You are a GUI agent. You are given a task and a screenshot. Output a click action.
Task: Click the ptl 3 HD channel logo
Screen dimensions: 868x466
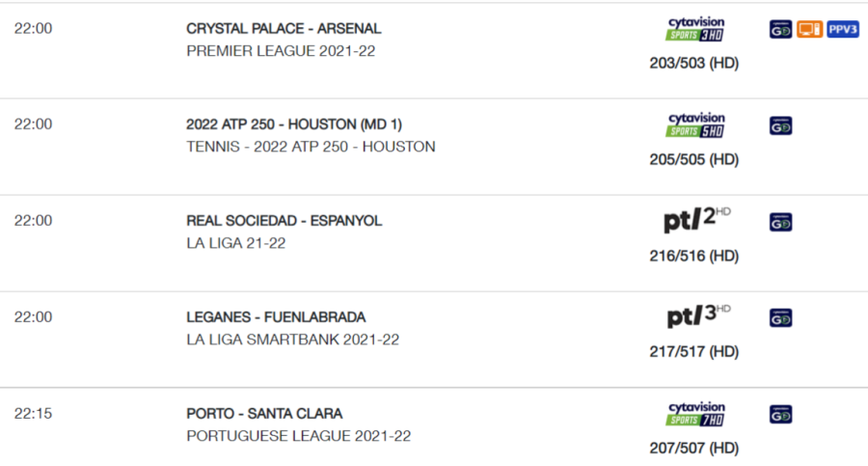point(698,315)
